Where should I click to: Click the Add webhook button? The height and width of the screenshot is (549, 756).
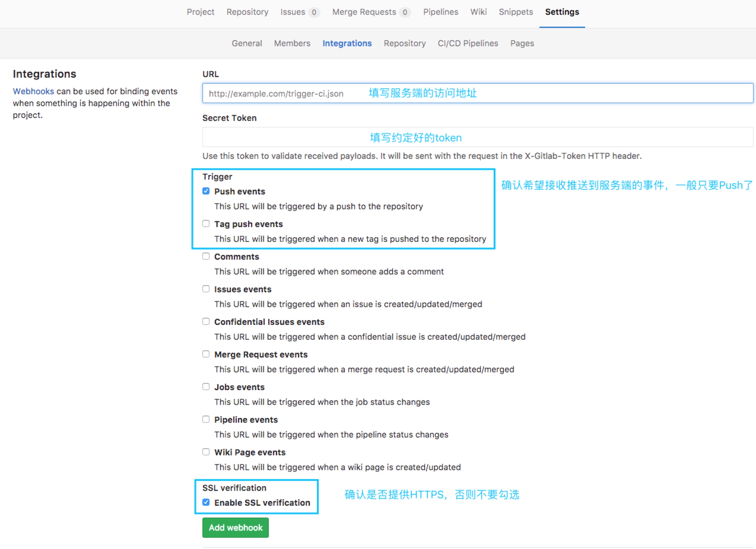235,528
